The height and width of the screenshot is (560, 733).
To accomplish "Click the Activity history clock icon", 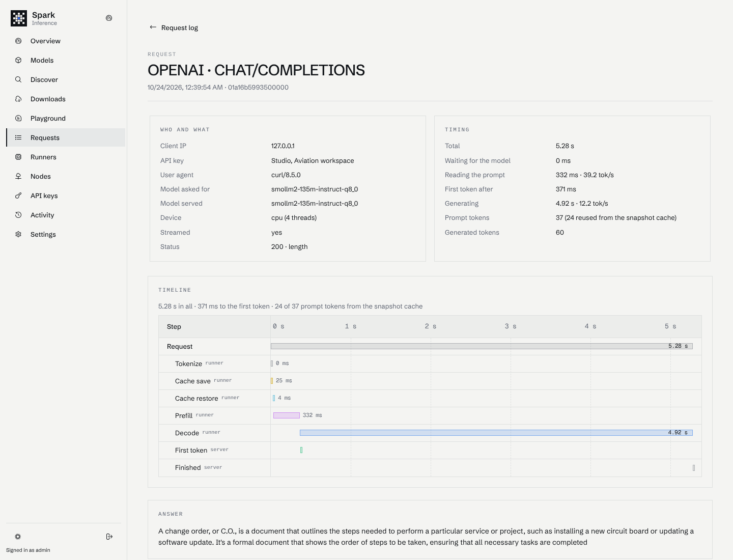I will (x=18, y=215).
